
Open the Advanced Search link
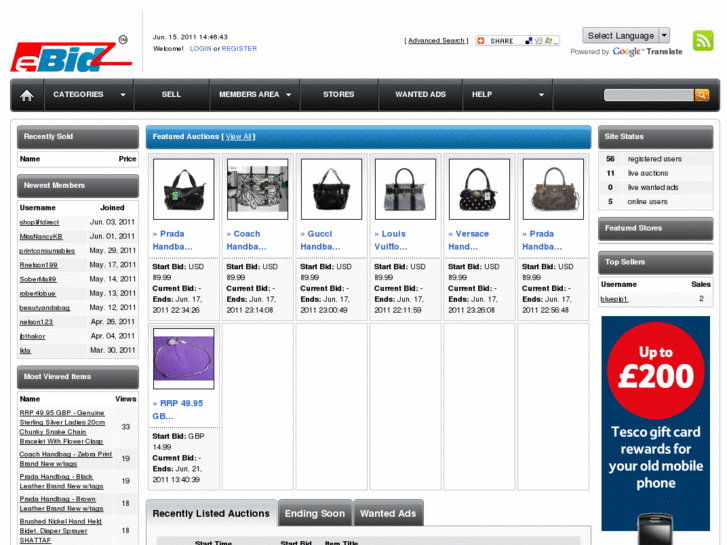tap(436, 41)
